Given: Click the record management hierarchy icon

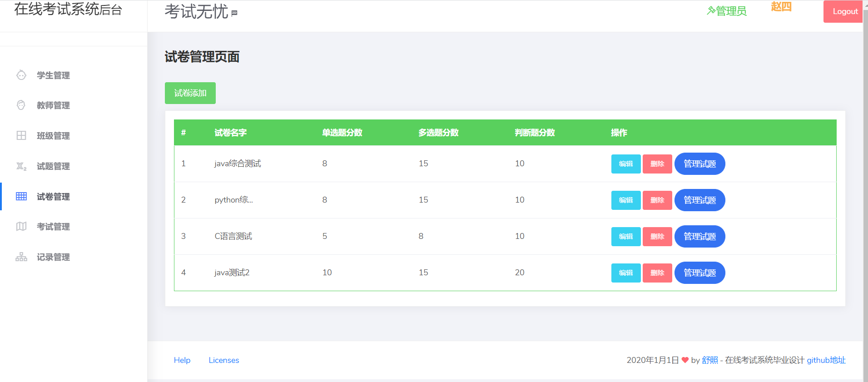Looking at the screenshot, I should click(x=21, y=257).
